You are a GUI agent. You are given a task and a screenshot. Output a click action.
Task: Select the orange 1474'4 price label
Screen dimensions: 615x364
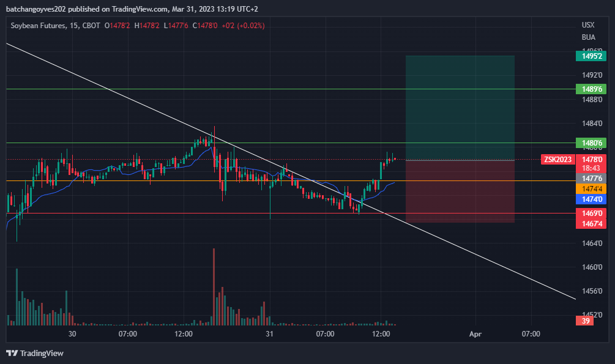[x=591, y=188]
